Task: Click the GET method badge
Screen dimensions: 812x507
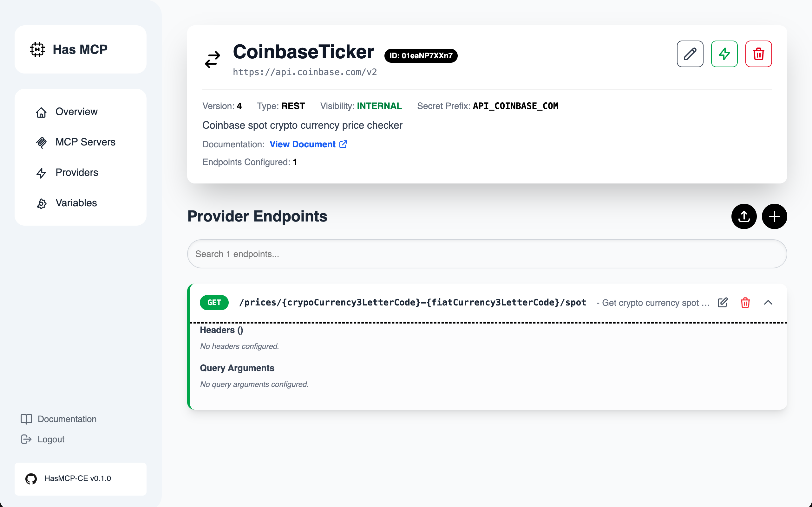Action: pyautogui.click(x=214, y=302)
